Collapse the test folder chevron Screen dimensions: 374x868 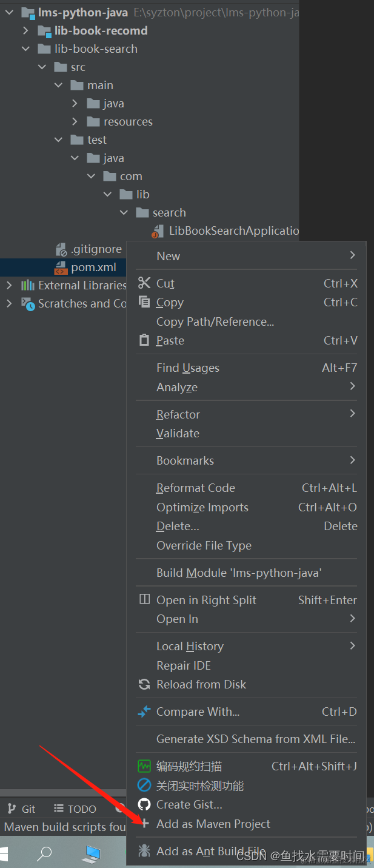(x=58, y=140)
